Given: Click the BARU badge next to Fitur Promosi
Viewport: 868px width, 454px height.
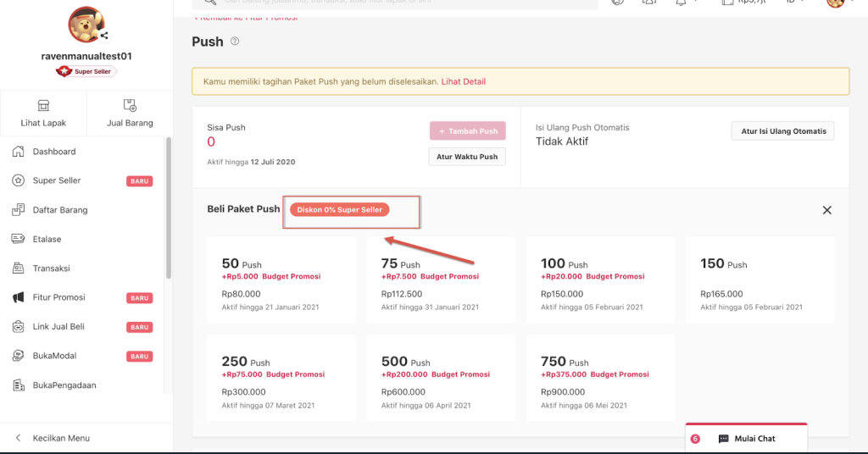Looking at the screenshot, I should pyautogui.click(x=140, y=298).
